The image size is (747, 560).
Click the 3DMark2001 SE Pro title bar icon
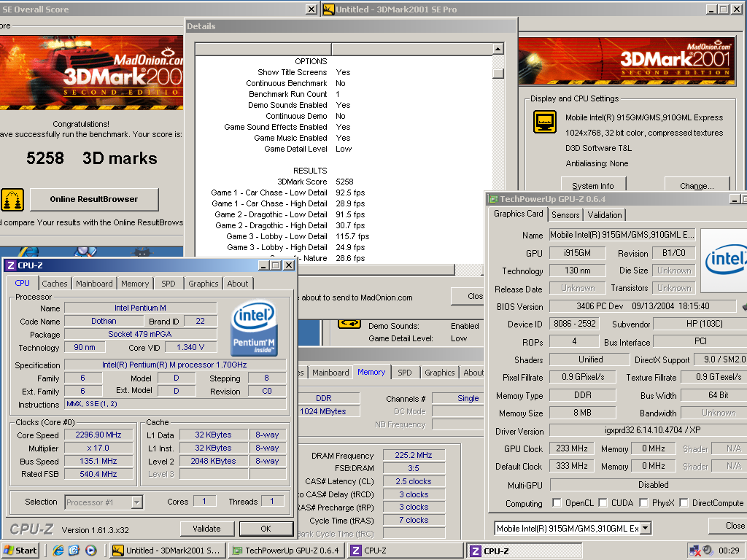329,9
